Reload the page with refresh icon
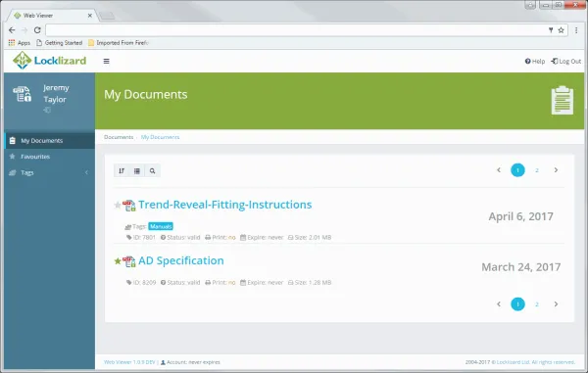 37,30
